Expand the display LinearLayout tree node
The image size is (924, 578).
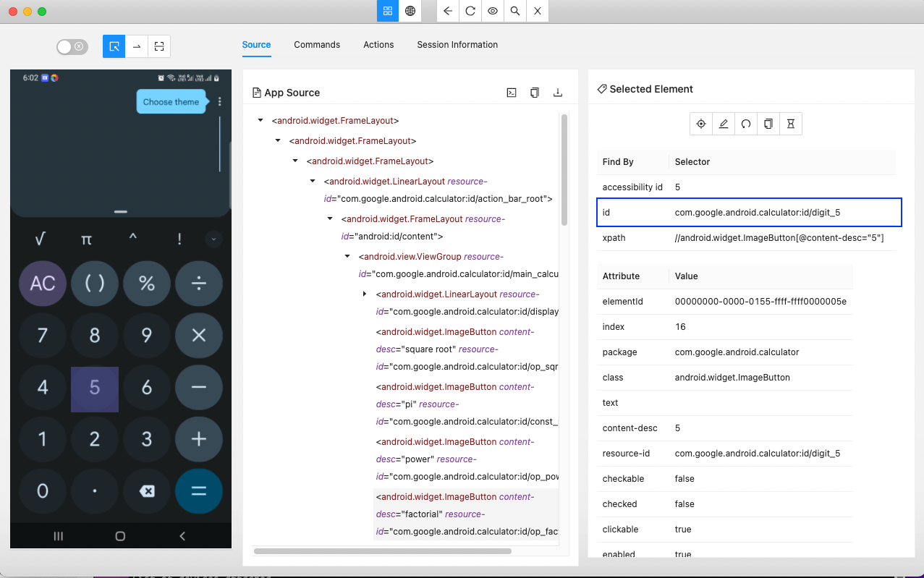[365, 294]
